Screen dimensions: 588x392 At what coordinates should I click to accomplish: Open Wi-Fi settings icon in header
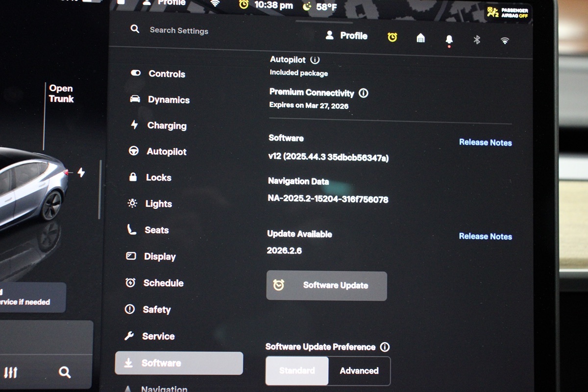pos(505,41)
